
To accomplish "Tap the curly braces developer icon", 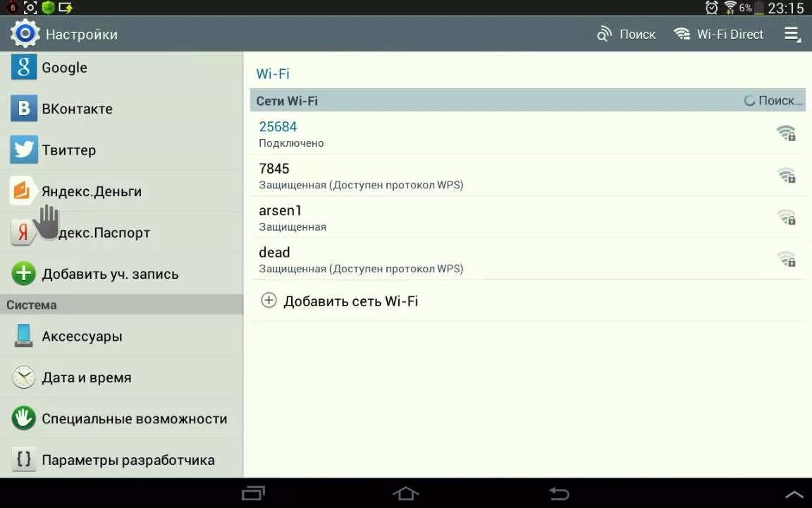I will tap(24, 459).
